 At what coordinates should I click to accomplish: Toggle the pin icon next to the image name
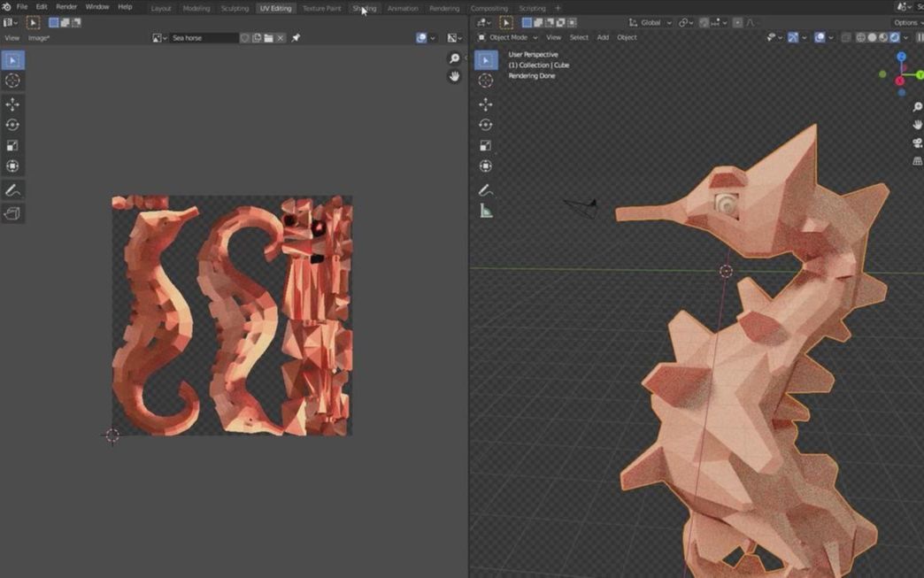pos(296,37)
